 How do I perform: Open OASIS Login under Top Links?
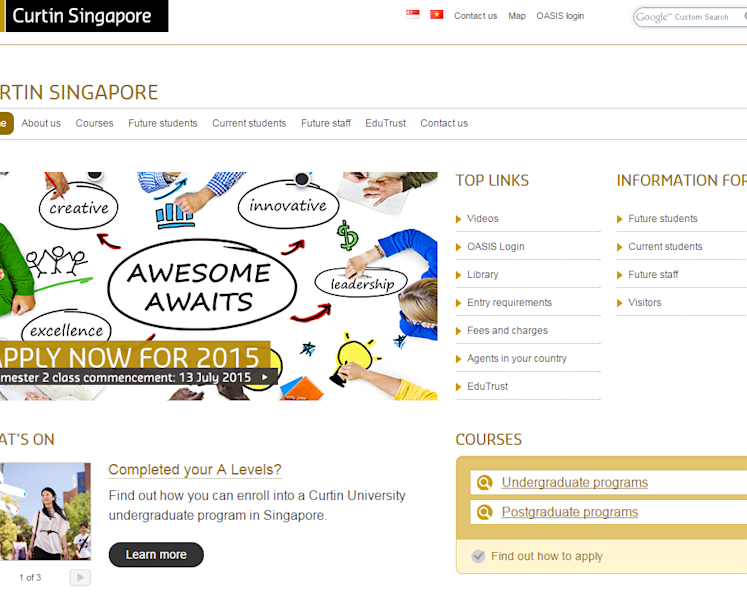click(495, 247)
